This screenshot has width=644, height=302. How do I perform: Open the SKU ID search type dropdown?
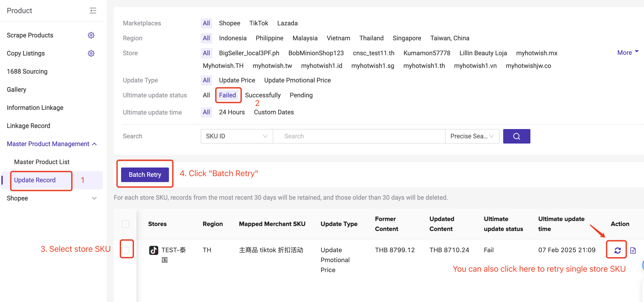236,136
